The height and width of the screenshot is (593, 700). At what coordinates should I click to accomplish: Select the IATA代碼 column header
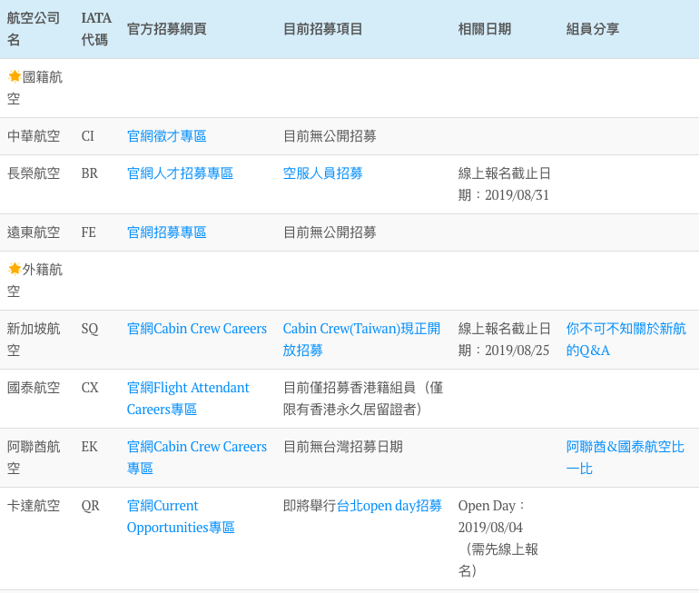[96, 29]
